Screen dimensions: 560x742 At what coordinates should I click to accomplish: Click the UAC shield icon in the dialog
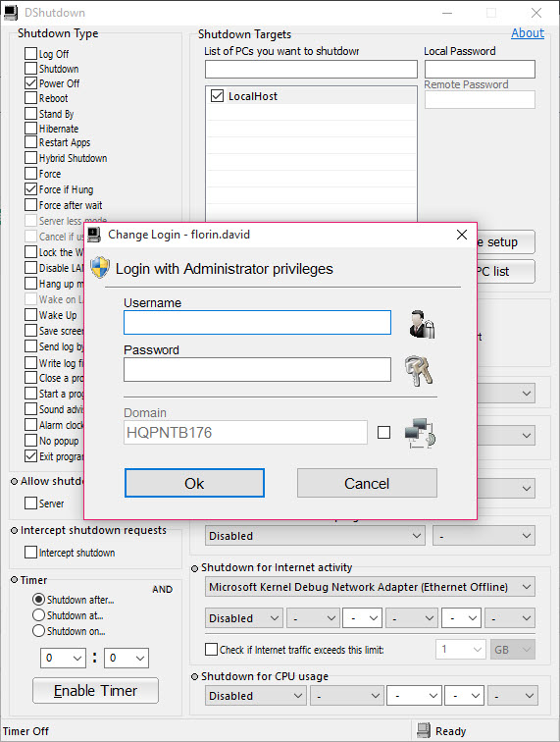click(100, 268)
